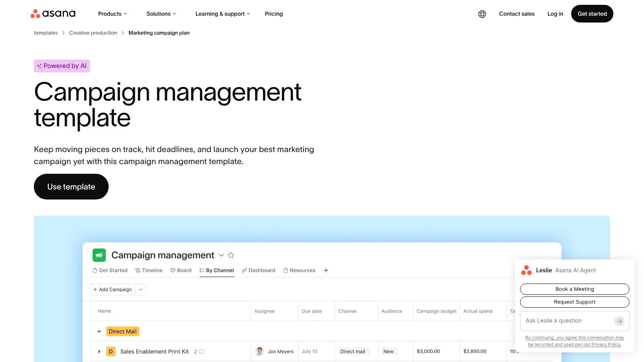Click the yellow D icon on Sales Enablement row

111,352
